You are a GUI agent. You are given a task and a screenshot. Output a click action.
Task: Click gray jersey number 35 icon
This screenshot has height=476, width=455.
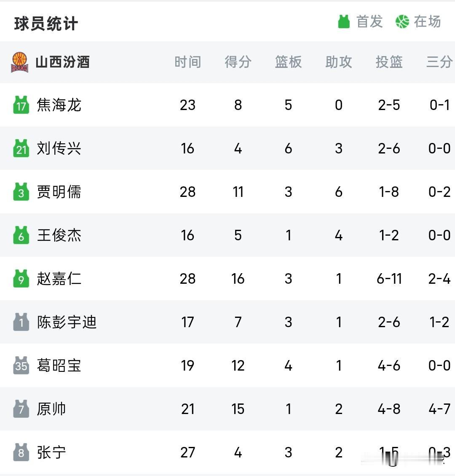pos(21,366)
